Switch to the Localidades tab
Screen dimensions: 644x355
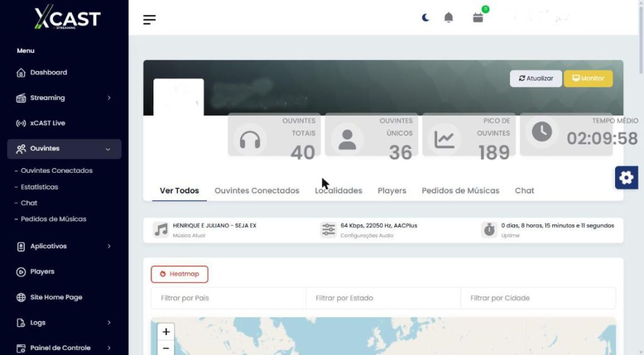[x=338, y=190]
